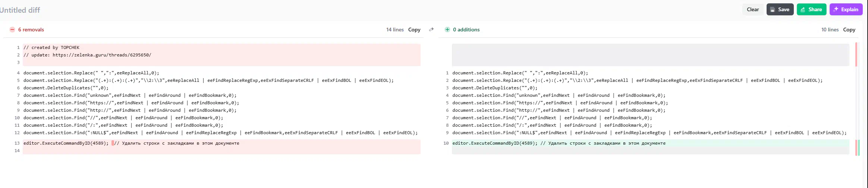Copy the right pane text
The height and width of the screenshot is (188, 868).
849,30
